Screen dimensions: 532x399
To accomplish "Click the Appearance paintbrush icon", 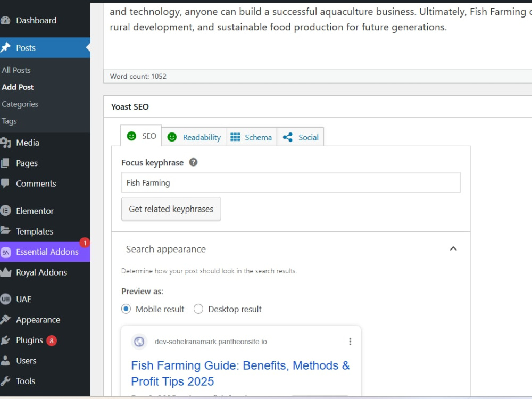I will click(5, 320).
